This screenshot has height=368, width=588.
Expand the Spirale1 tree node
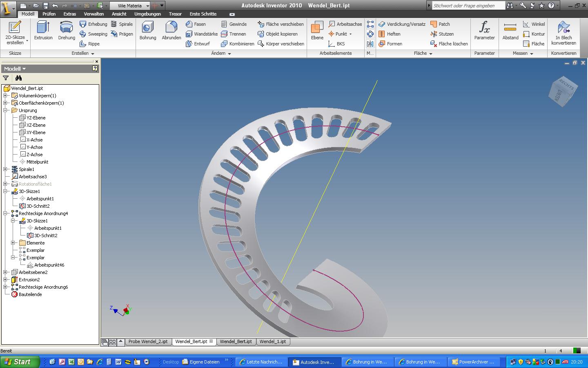coord(6,169)
